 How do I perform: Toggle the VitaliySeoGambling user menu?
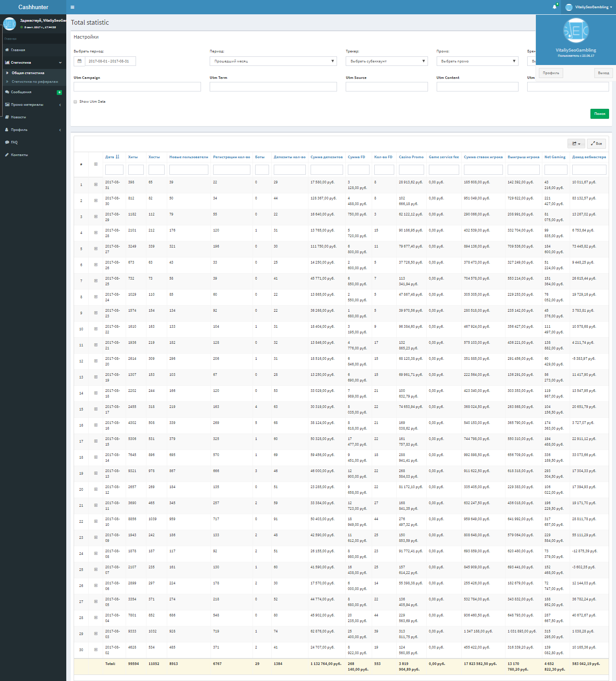(x=589, y=7)
